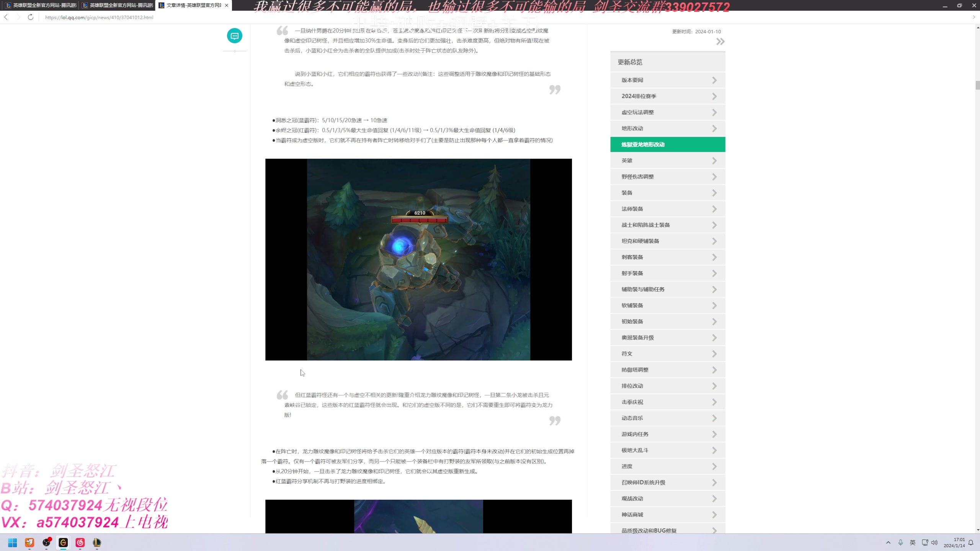980x551 pixels.
Task: Open the 游戏内任务 sidebar item
Action: click(x=668, y=434)
